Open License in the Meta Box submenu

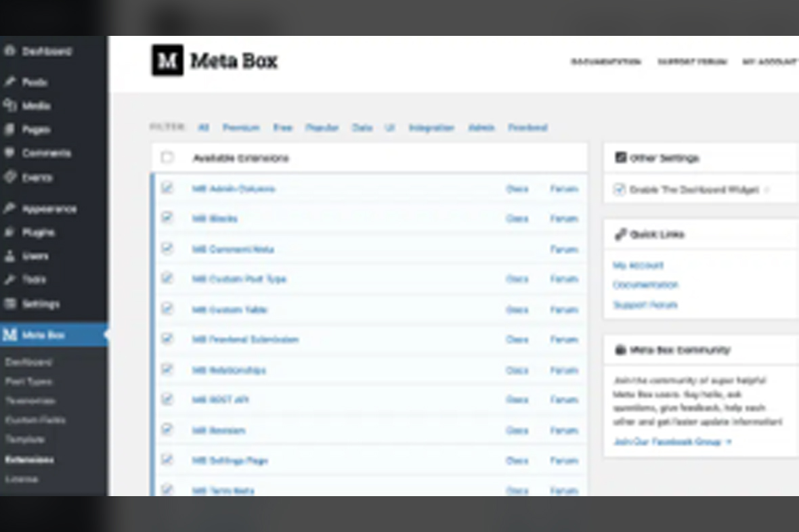pyautogui.click(x=22, y=479)
